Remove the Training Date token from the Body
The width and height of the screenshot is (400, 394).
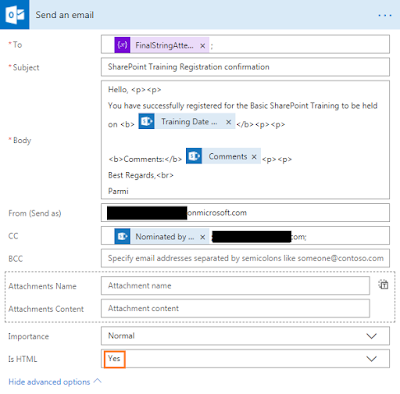(228, 122)
